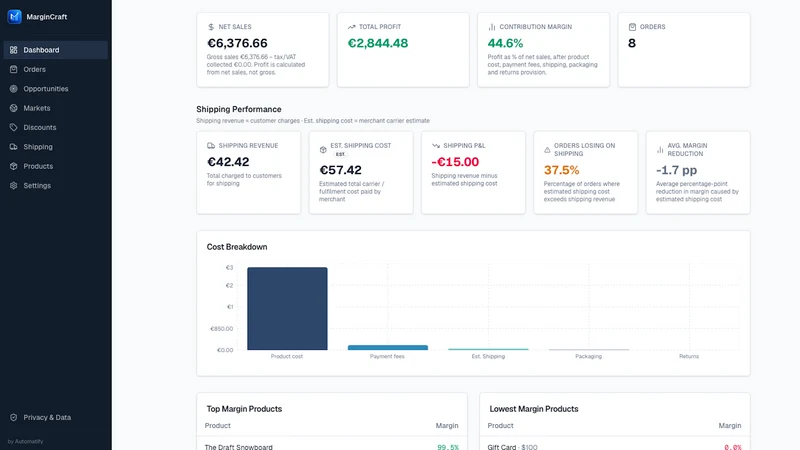Click the MarginCraft brand name

pyautogui.click(x=46, y=17)
